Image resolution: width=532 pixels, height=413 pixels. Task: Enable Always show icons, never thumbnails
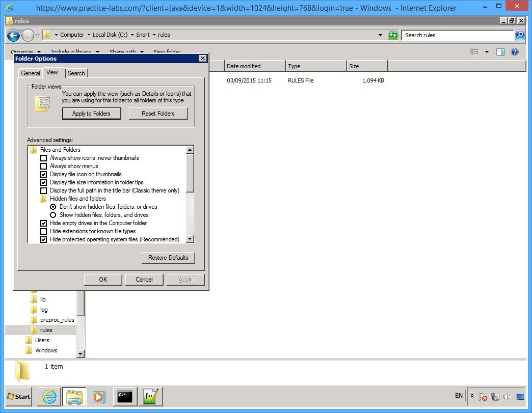pyautogui.click(x=44, y=158)
